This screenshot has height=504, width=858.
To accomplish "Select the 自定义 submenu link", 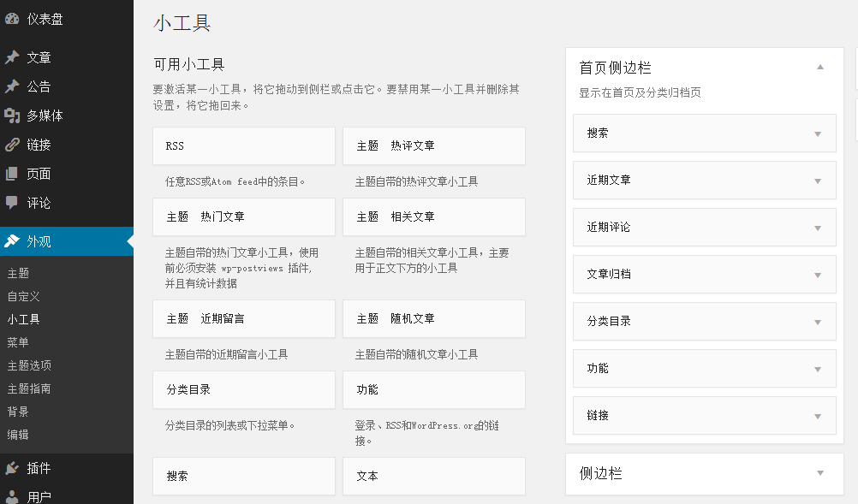I will pyautogui.click(x=24, y=296).
